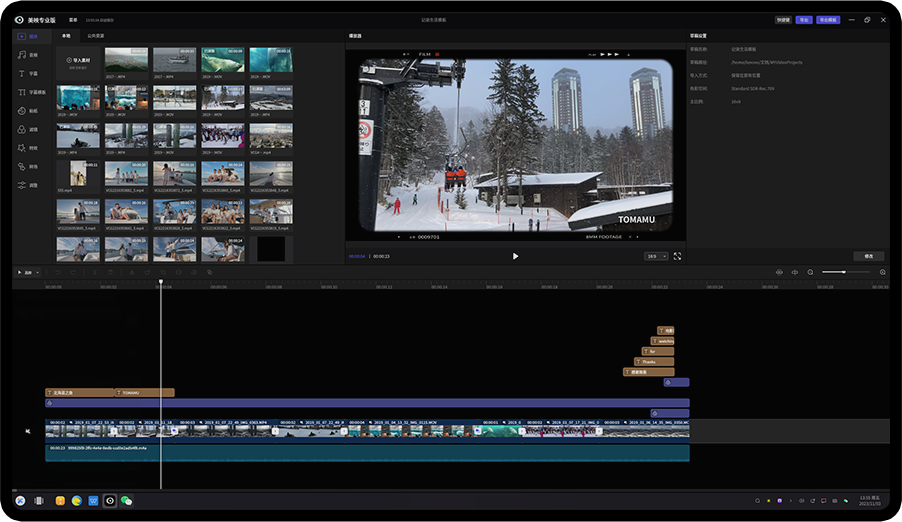Click the clock in the system tray
This screenshot has height=522, width=902.
869,501
